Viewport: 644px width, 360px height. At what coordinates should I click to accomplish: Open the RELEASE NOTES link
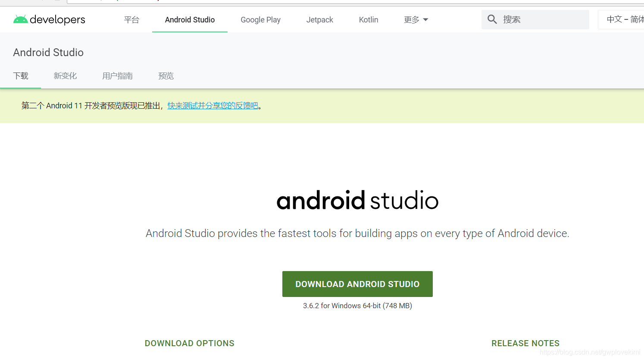pos(525,343)
